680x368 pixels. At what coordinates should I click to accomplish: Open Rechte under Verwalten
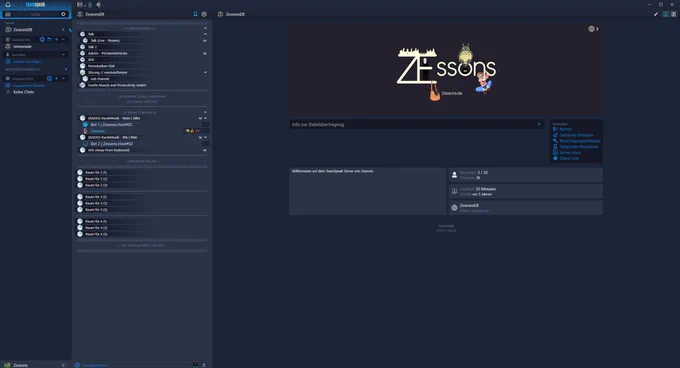coord(565,129)
